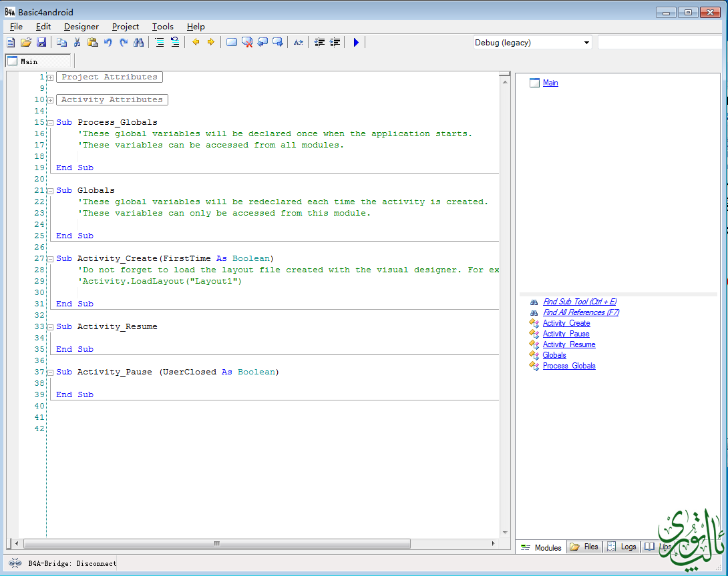
Task: Select the Main module tab above the editor
Action: 38,61
